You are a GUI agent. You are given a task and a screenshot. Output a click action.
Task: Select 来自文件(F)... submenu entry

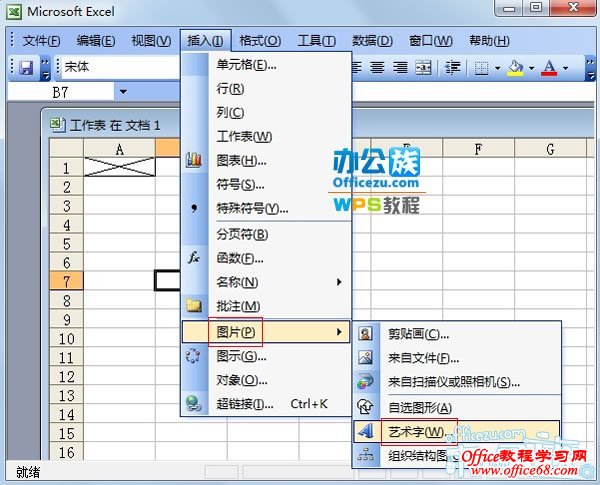457,358
